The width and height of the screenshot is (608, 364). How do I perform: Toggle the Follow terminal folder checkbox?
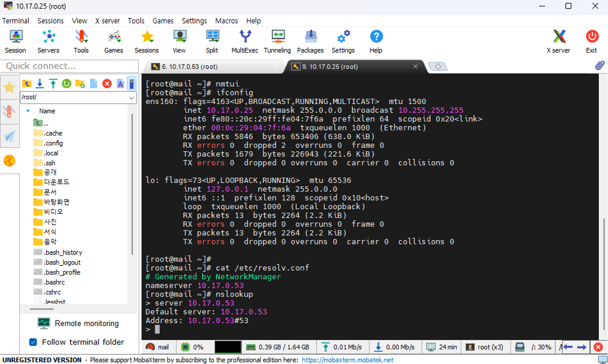(33, 342)
